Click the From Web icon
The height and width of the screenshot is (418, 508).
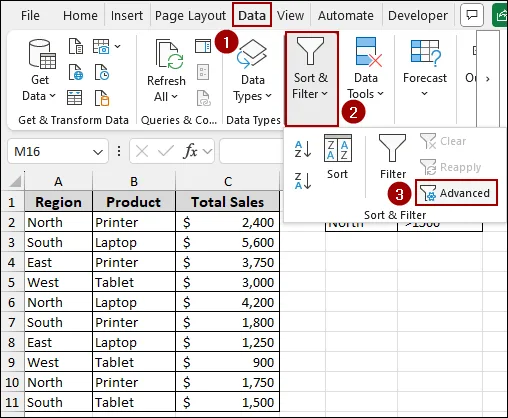(76, 72)
